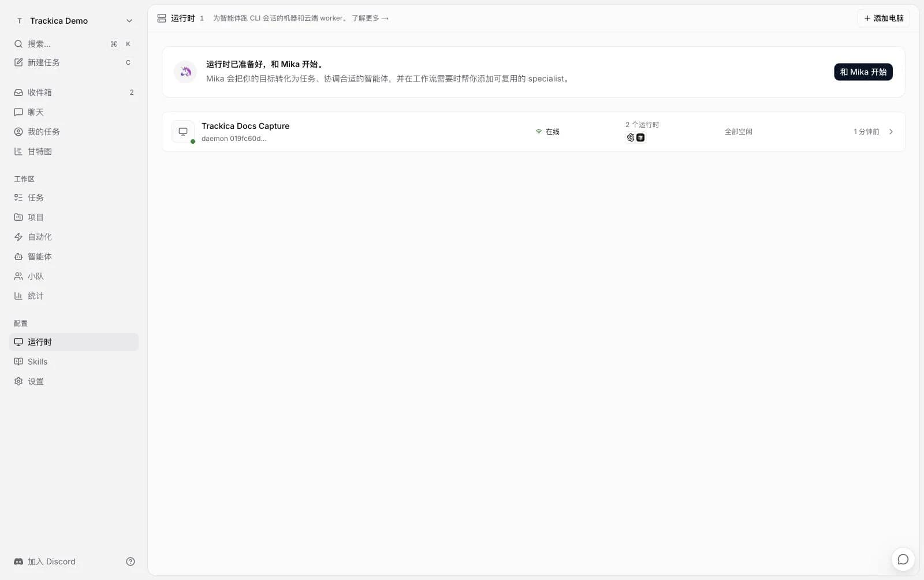Click the Skills book icon
Viewport: 924px width, 580px height.
click(18, 362)
